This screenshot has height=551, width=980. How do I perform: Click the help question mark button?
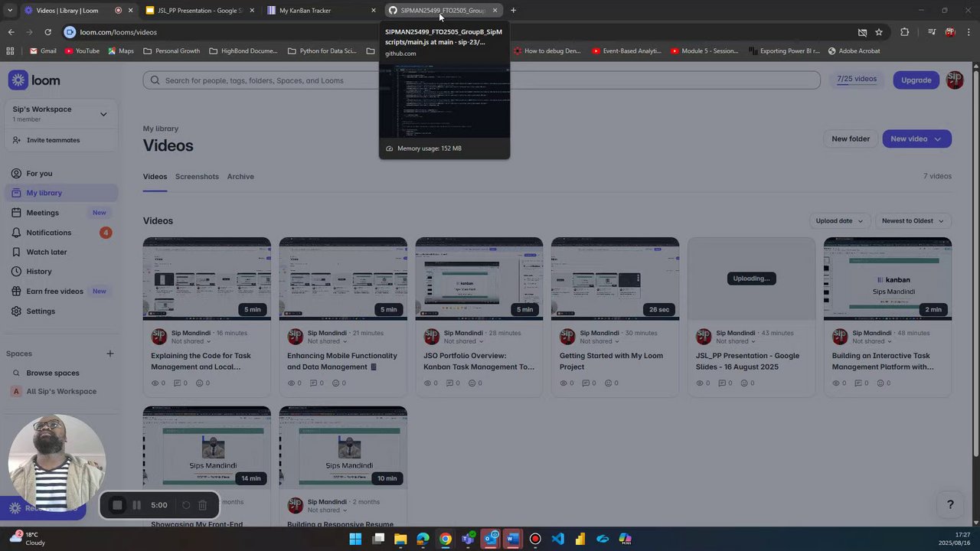click(950, 504)
